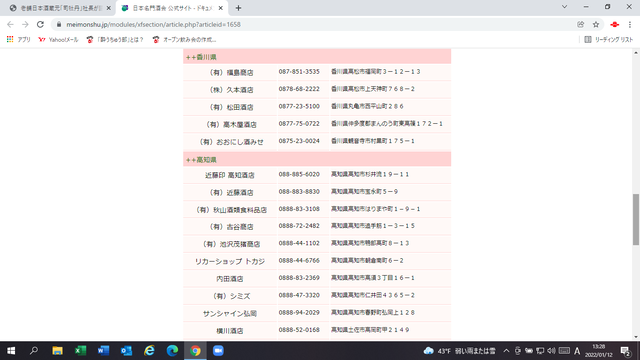Open a new browser tab
Viewport: 640px width, 360px height.
[x=238, y=8]
